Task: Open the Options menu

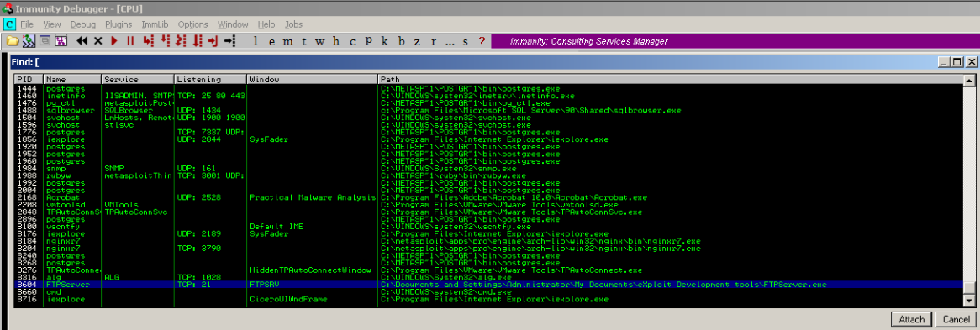Action: [193, 24]
